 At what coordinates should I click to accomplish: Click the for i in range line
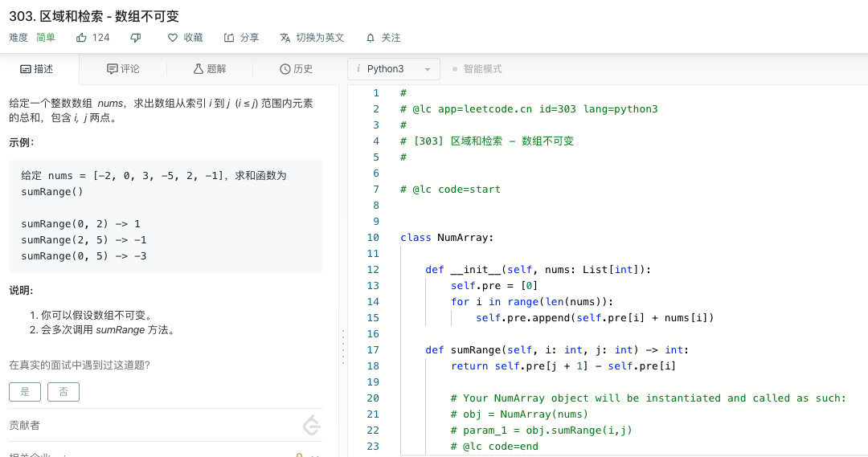[x=532, y=301]
